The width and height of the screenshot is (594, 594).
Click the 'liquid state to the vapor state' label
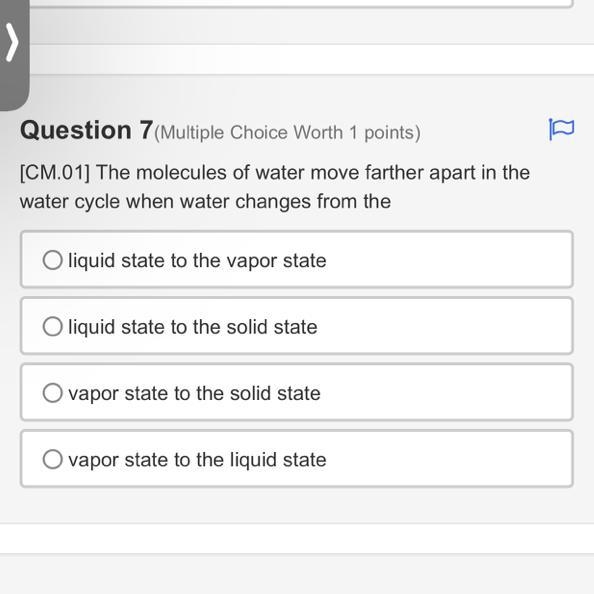(197, 261)
